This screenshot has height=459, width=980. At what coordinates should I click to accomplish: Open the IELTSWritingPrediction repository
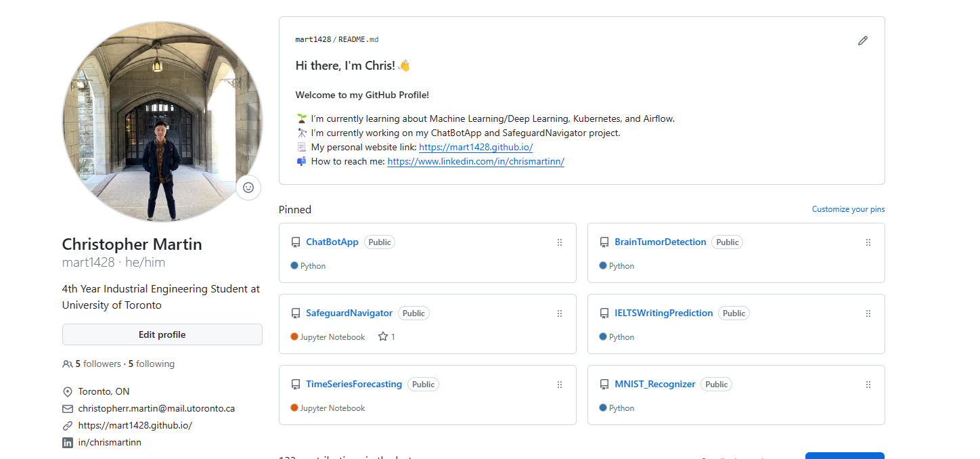click(x=664, y=313)
